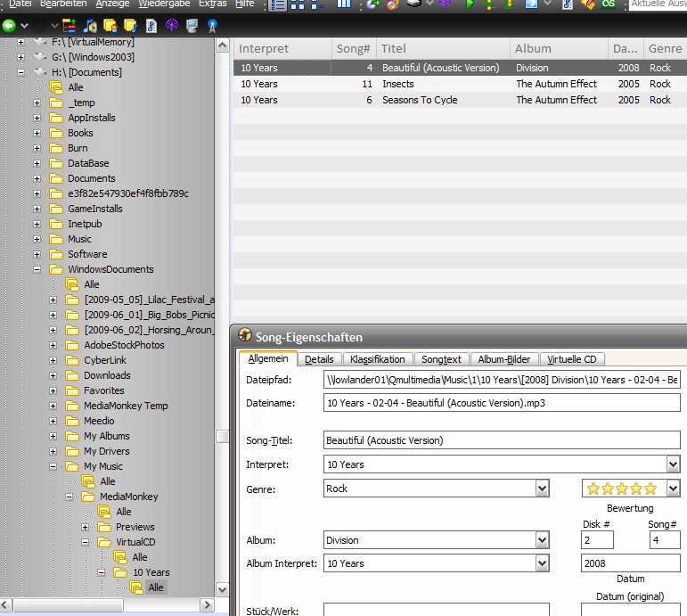Open the Genre dropdown showing Rock
Screen dimensions: 687x616
coord(542,489)
